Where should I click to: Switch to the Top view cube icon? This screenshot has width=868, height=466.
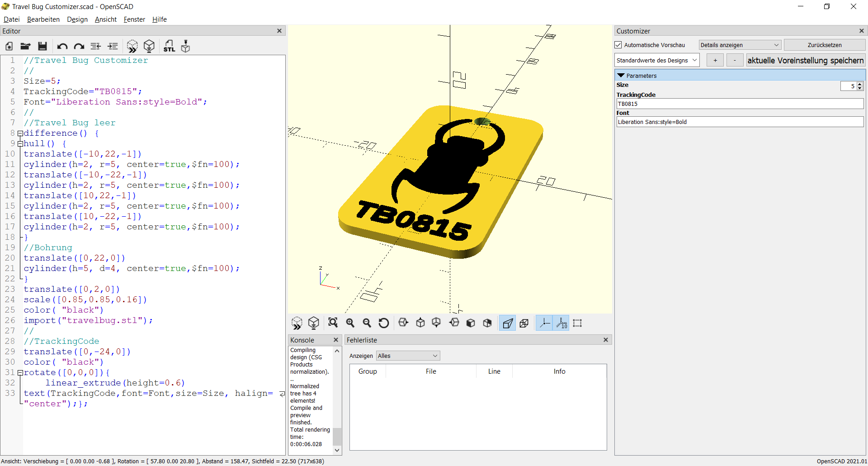pos(420,323)
